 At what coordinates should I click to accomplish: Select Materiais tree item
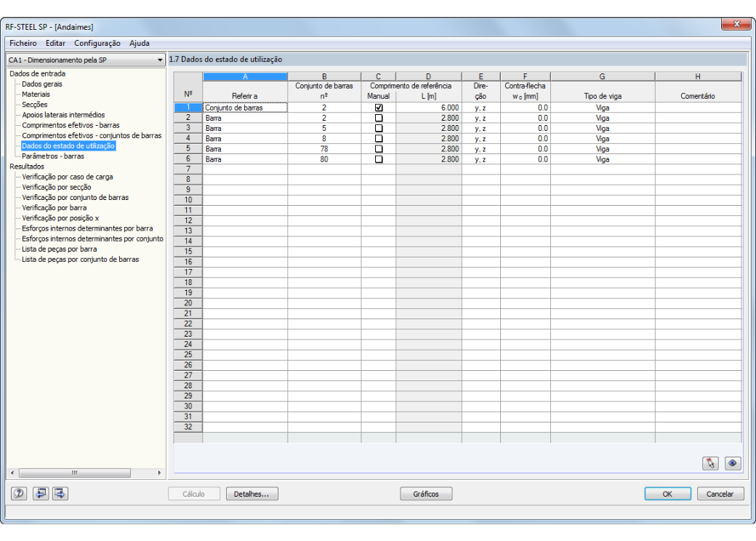36,94
